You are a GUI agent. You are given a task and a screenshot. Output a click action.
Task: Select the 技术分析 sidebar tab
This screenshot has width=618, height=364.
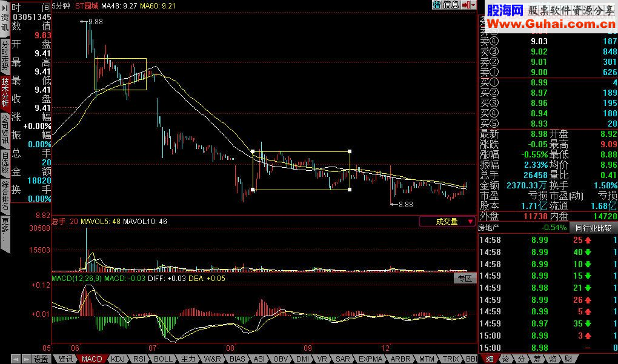[x=4, y=92]
